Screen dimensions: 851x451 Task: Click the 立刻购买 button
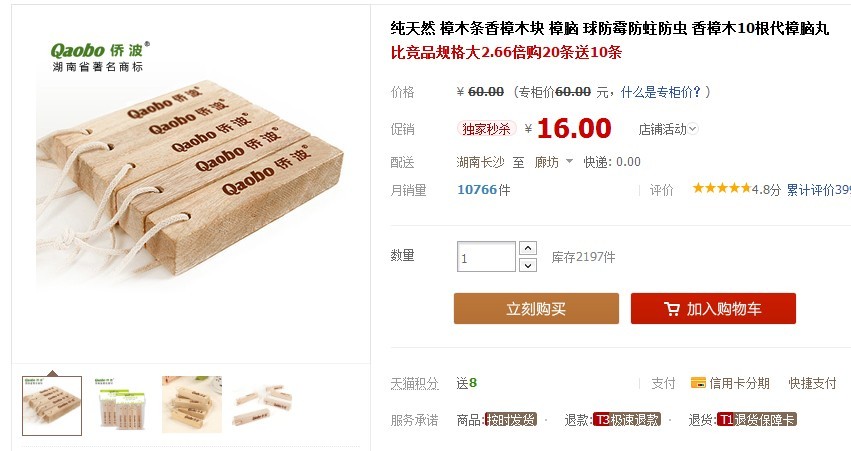536,309
